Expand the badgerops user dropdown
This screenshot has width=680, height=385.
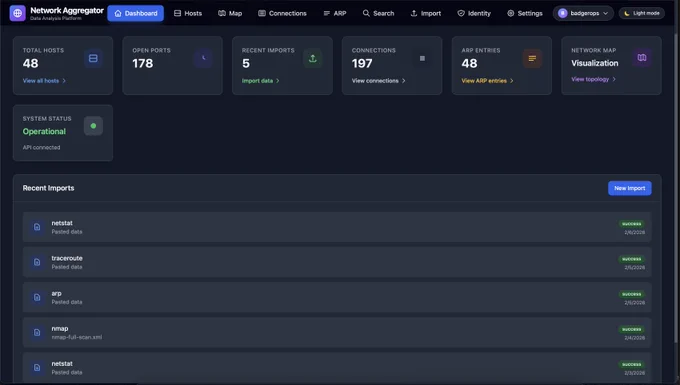(x=583, y=13)
